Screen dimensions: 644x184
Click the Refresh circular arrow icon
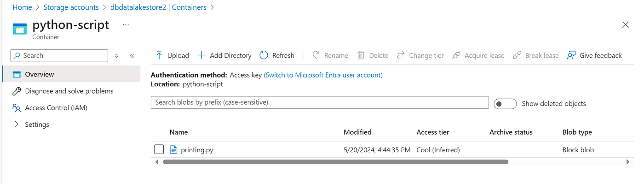pos(264,55)
